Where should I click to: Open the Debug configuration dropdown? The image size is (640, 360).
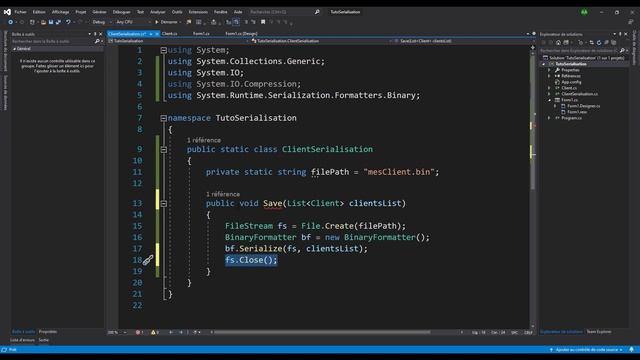(101, 22)
